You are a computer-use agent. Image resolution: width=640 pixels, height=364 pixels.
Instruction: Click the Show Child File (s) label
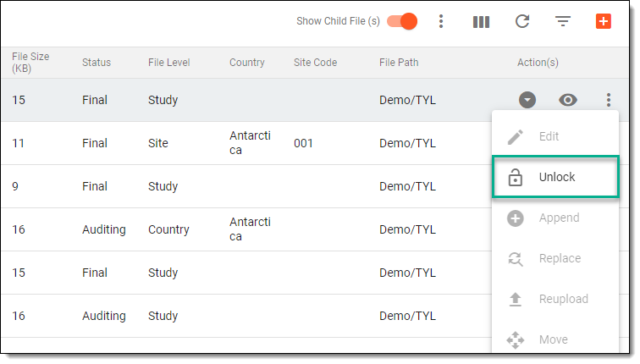[x=338, y=21]
